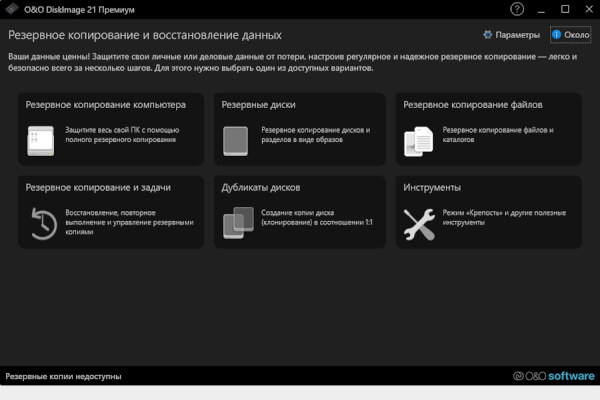This screenshot has width=600, height=400.
Task: Click the drive backup disk icon
Action: tap(235, 141)
